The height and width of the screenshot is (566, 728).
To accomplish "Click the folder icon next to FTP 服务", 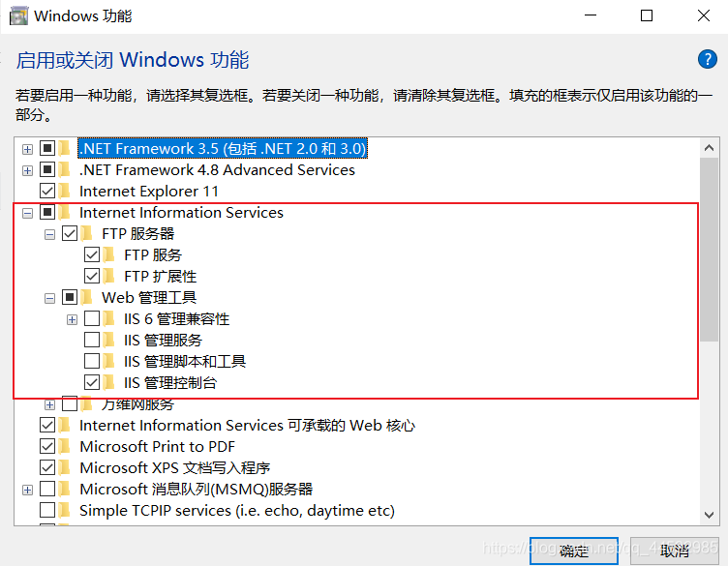I will tap(110, 255).
